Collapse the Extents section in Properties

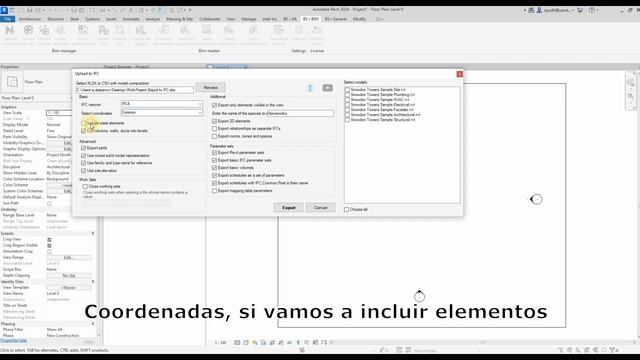tap(93, 233)
